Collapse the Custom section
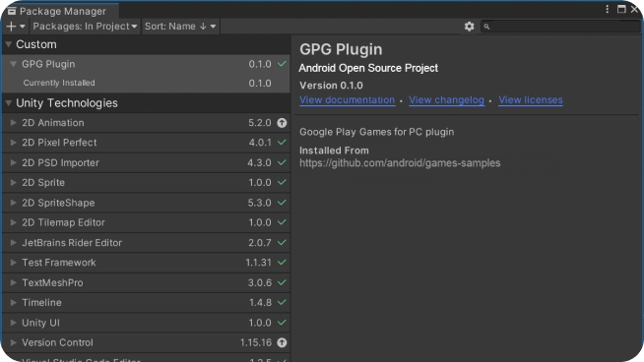 [x=9, y=44]
